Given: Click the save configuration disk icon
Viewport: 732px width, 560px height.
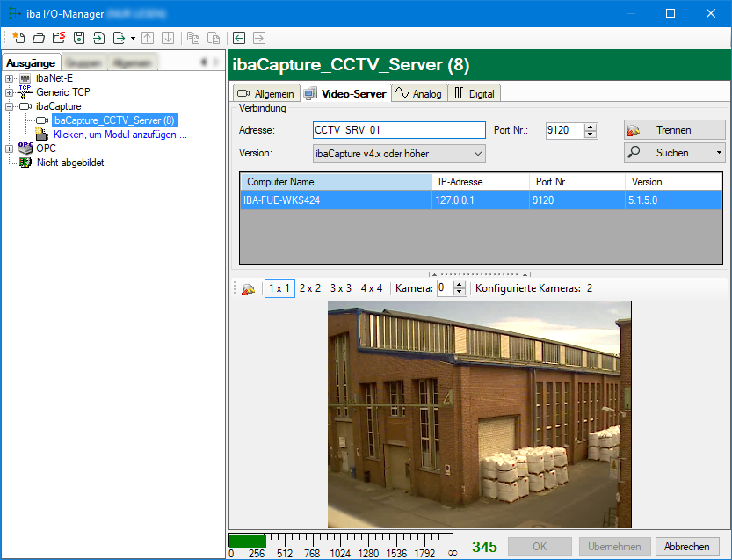Looking at the screenshot, I should point(78,38).
